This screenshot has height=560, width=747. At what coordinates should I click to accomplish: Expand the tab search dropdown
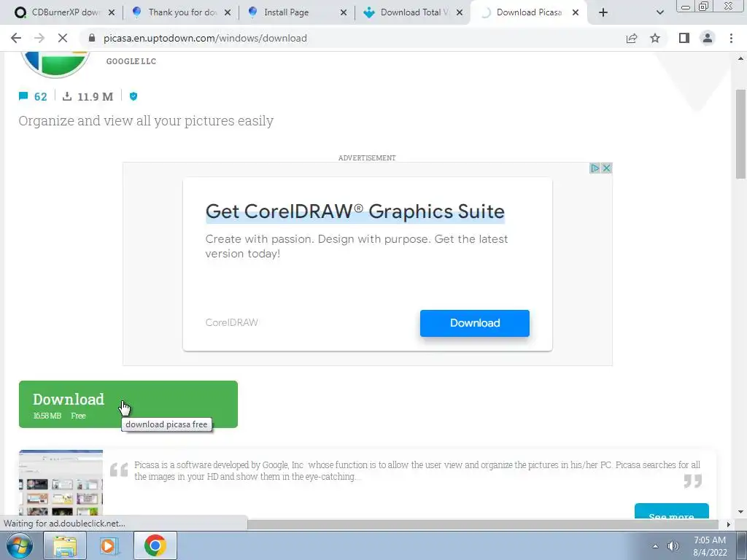click(x=659, y=12)
